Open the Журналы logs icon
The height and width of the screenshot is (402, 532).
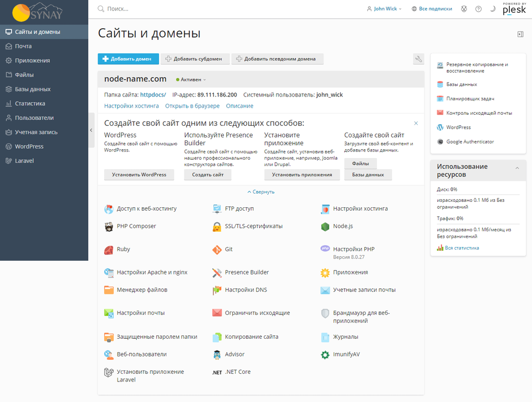click(x=325, y=337)
